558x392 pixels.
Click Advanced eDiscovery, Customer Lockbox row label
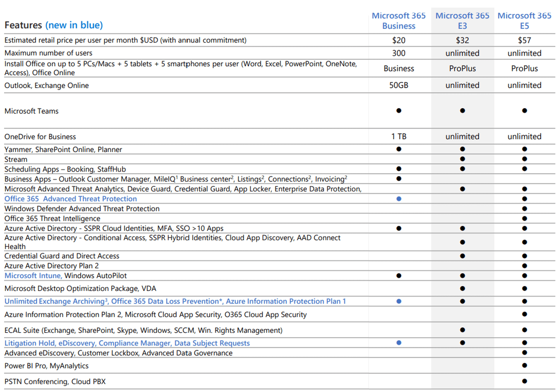(x=118, y=353)
